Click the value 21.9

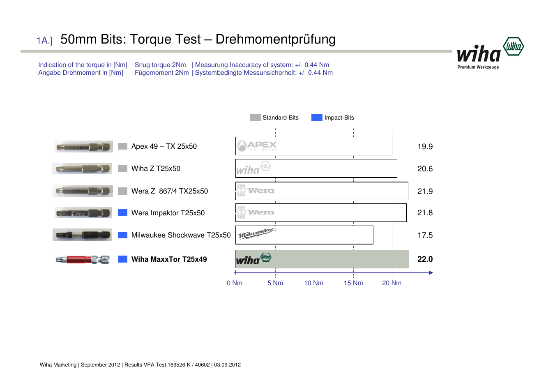[x=425, y=191]
